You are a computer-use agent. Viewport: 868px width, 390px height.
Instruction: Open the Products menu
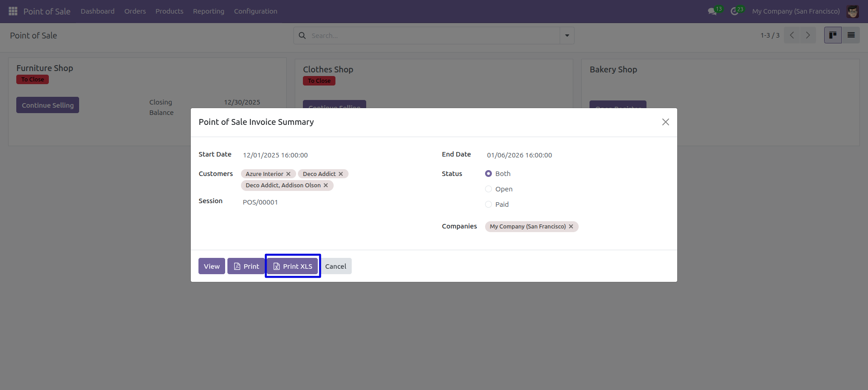point(170,11)
